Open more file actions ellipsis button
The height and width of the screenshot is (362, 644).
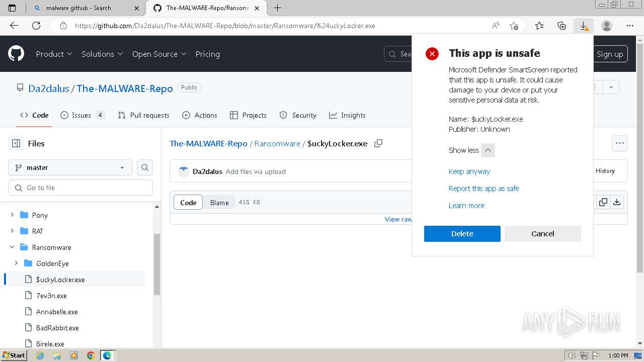(620, 143)
